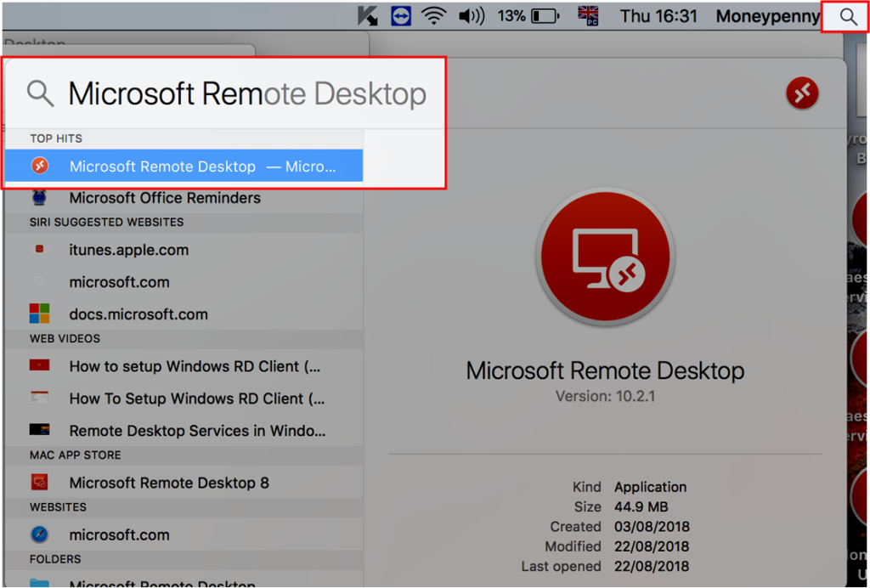Open the Moneypenny user menu
The width and height of the screenshot is (870, 588).
[x=768, y=17]
